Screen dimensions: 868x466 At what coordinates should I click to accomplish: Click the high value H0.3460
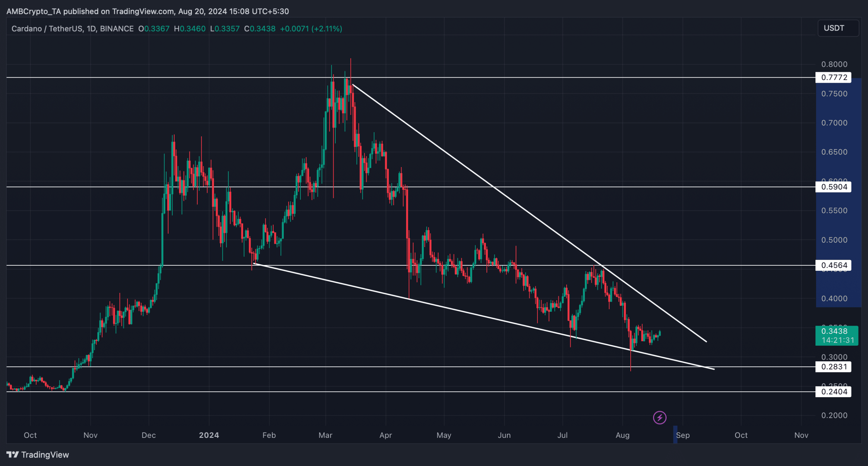190,29
